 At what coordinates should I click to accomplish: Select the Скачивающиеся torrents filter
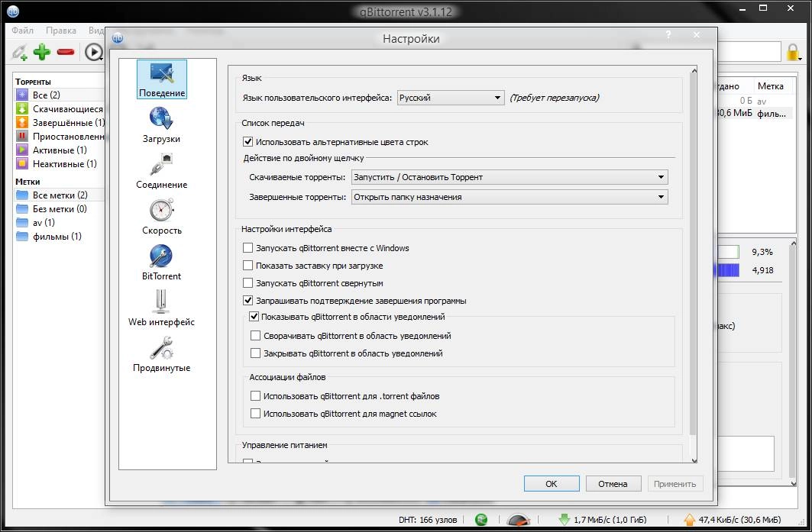(60, 108)
